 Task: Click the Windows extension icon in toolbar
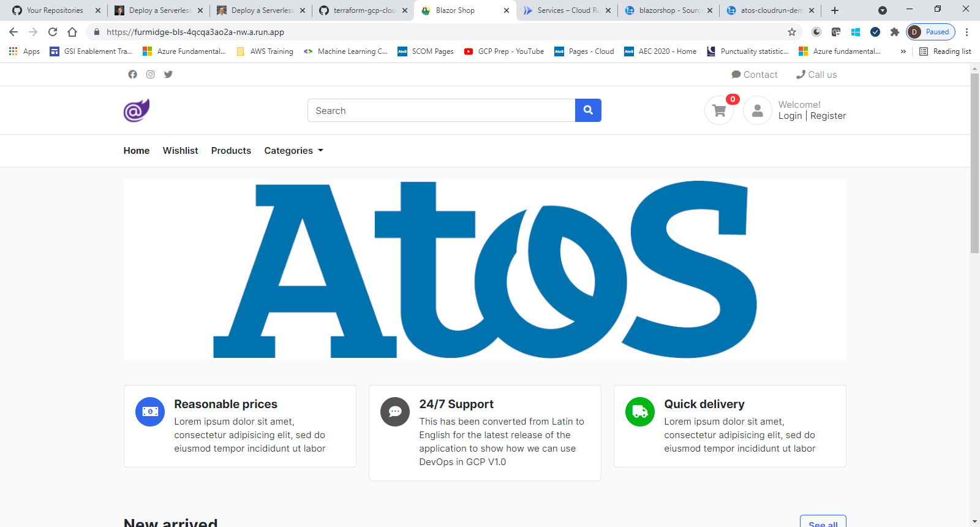[x=856, y=32]
